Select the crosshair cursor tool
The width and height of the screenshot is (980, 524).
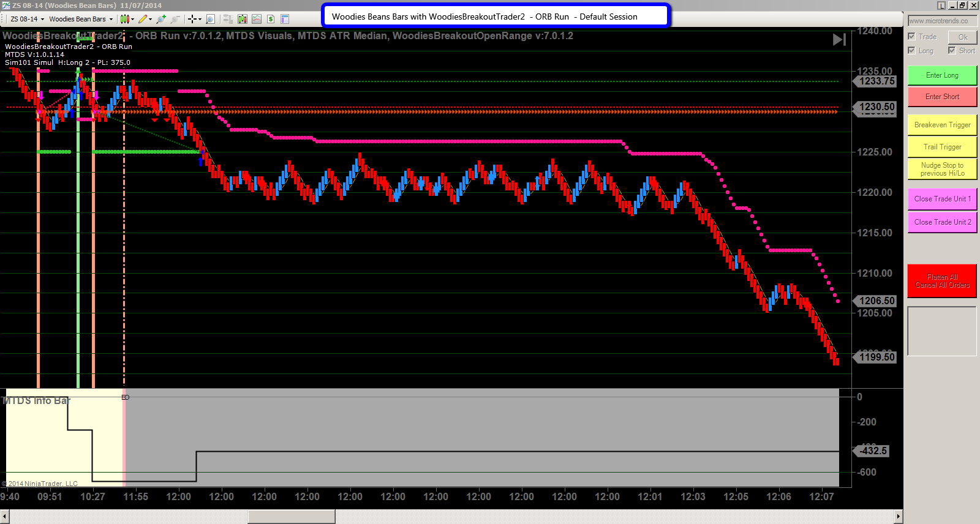coord(192,19)
